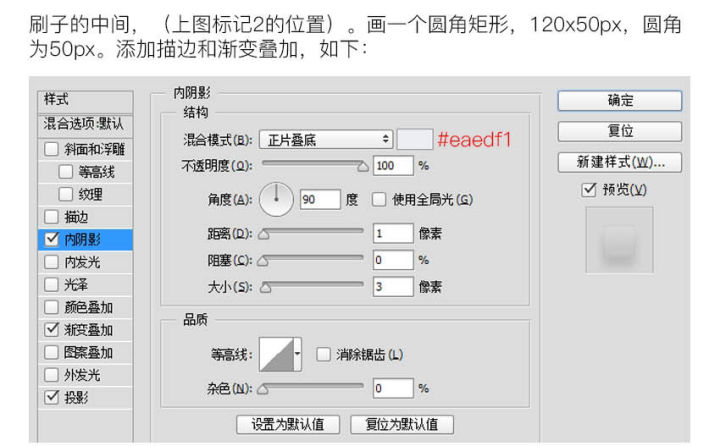Image resolution: width=720 pixels, height=446 pixels.
Task: Click the 复位 reset button
Action: [619, 131]
